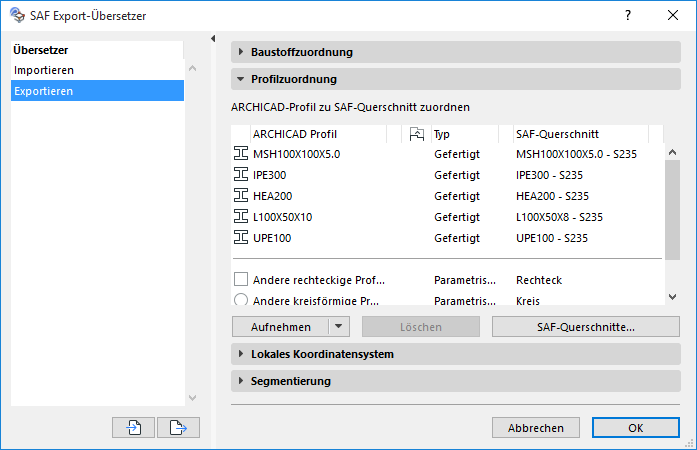
Task: Click SAF cross-section UPE100 - S235
Action: pos(552,238)
